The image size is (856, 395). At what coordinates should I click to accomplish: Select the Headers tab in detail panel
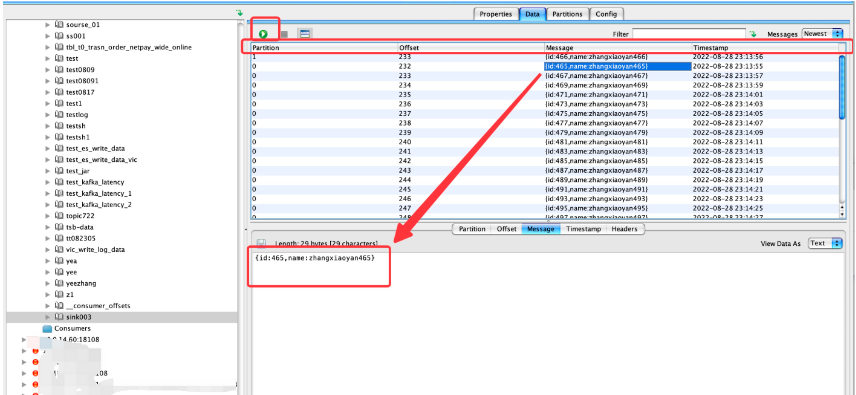pos(625,229)
